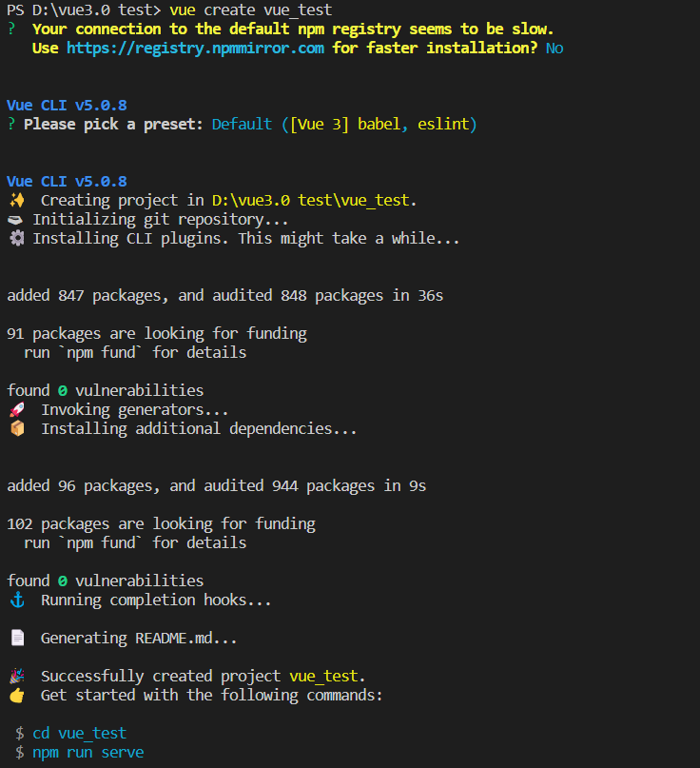Click '102 packages are looking for funding'
The image size is (700, 768).
pyautogui.click(x=161, y=524)
